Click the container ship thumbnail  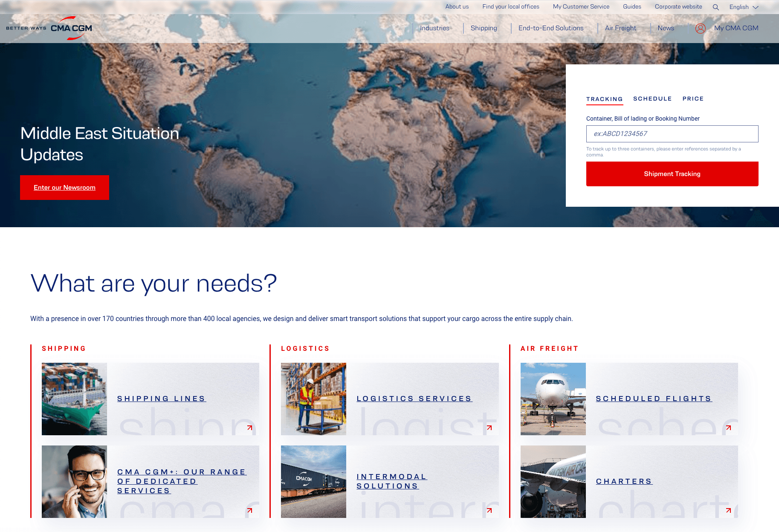click(x=74, y=399)
